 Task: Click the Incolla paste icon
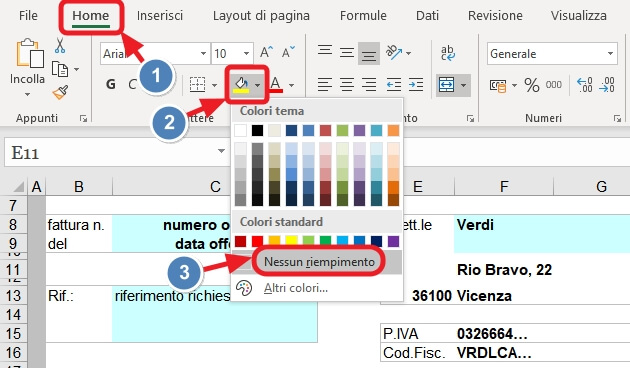click(30, 53)
